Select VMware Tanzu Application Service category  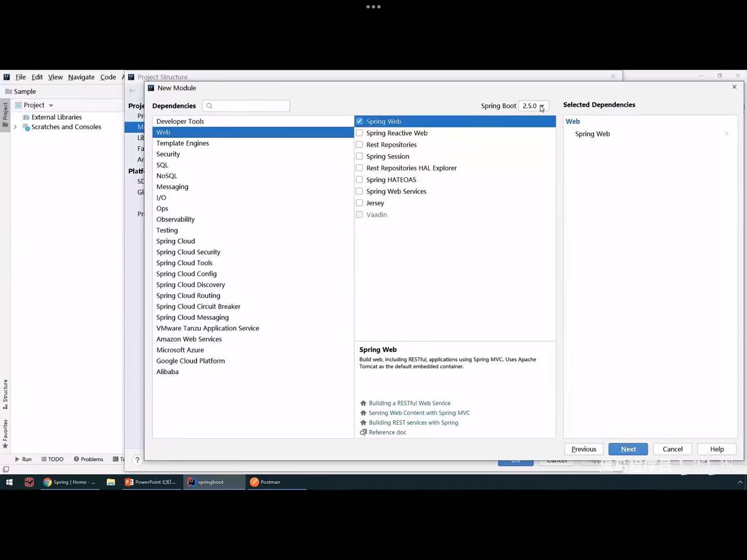pos(253,328)
